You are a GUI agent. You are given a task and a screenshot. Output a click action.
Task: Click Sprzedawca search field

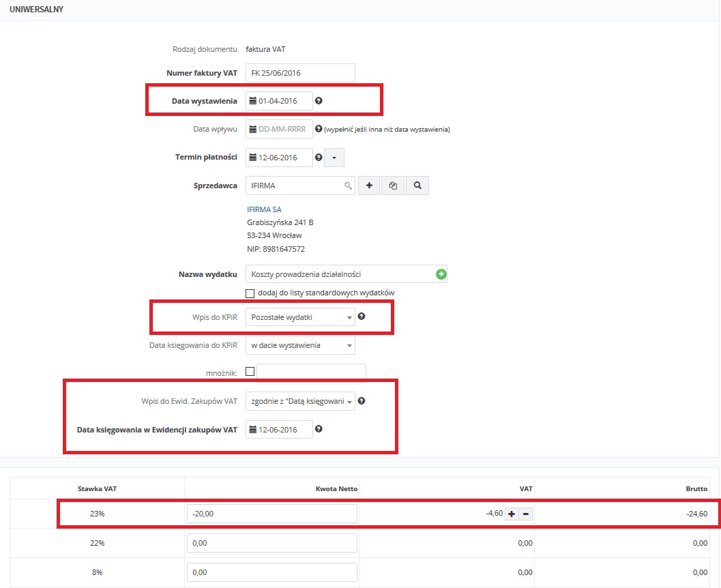click(x=300, y=186)
